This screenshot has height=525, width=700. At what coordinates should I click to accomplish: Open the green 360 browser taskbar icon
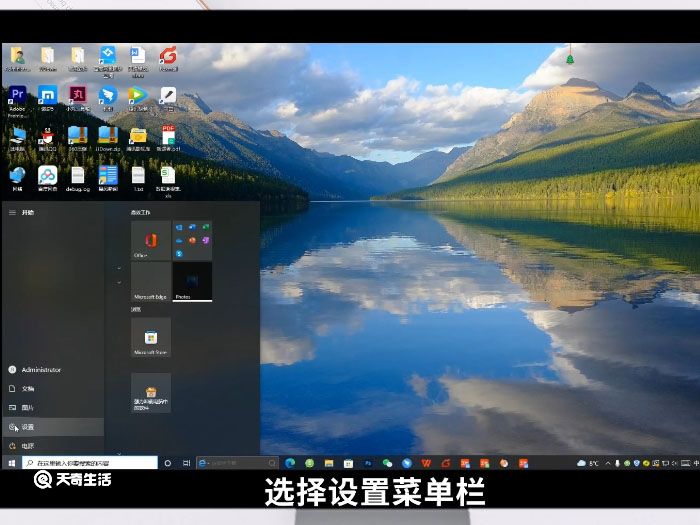(x=309, y=463)
